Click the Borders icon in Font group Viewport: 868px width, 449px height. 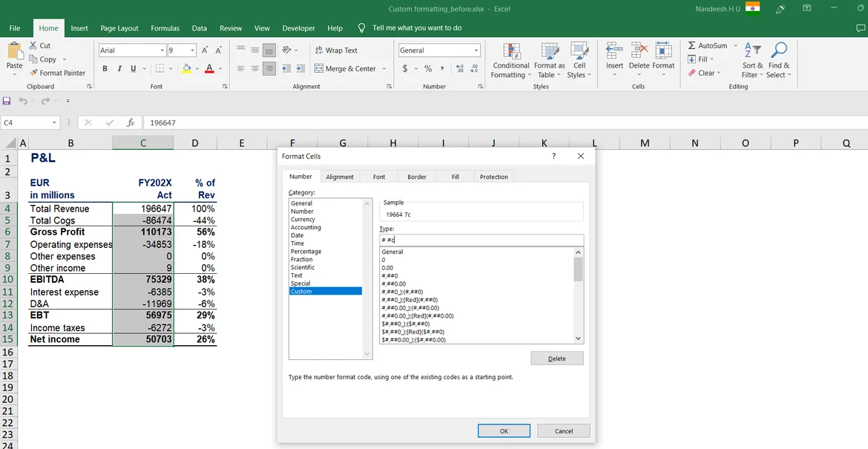[159, 68]
